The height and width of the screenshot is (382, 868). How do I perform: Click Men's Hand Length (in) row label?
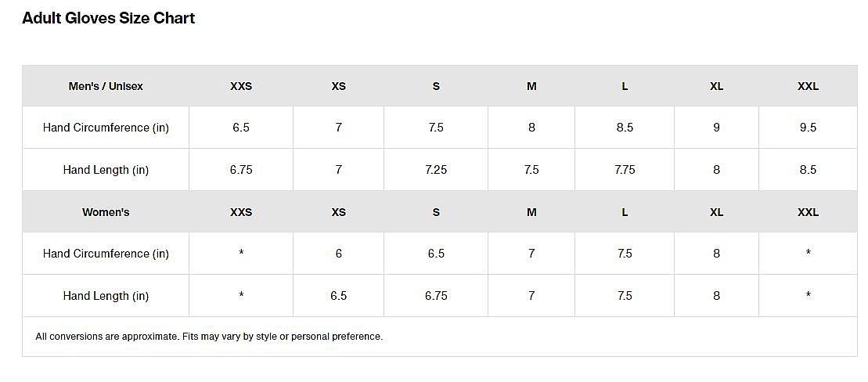click(106, 170)
